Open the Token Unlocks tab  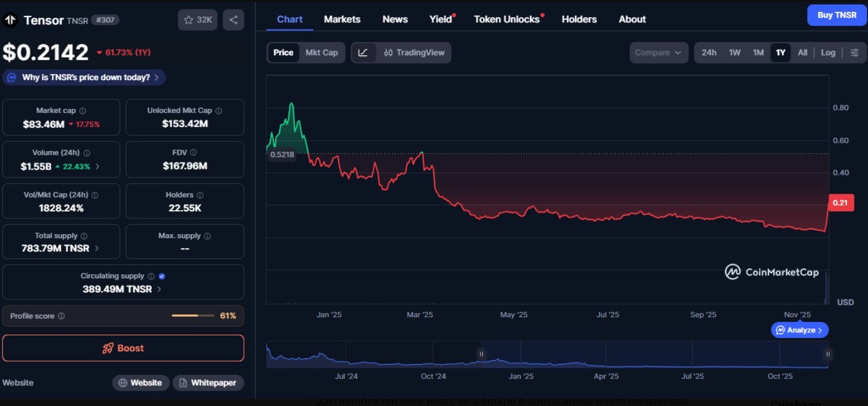click(506, 19)
